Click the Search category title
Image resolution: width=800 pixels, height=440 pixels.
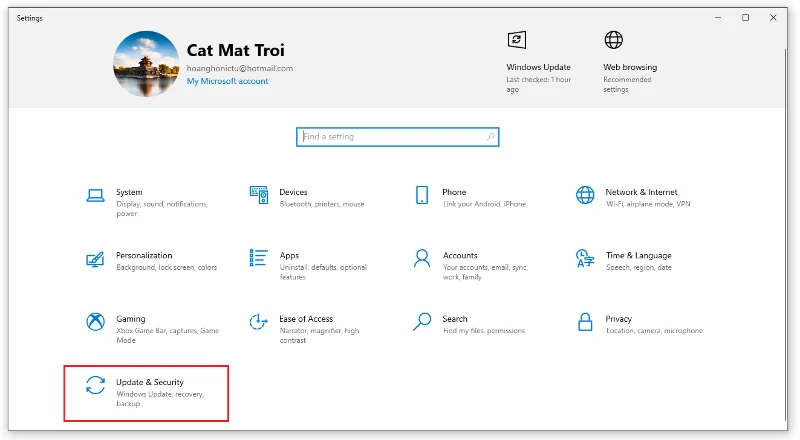(455, 319)
